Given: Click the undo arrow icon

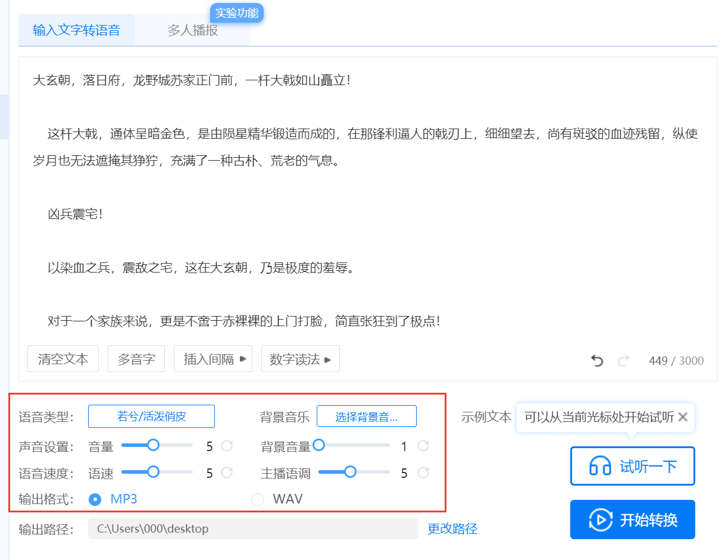Looking at the screenshot, I should pos(597,361).
